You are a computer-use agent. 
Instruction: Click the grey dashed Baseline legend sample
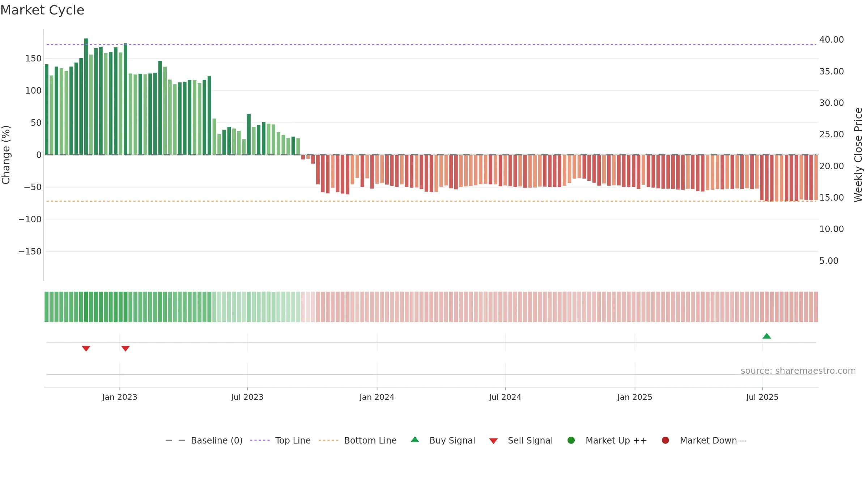pyautogui.click(x=175, y=440)
